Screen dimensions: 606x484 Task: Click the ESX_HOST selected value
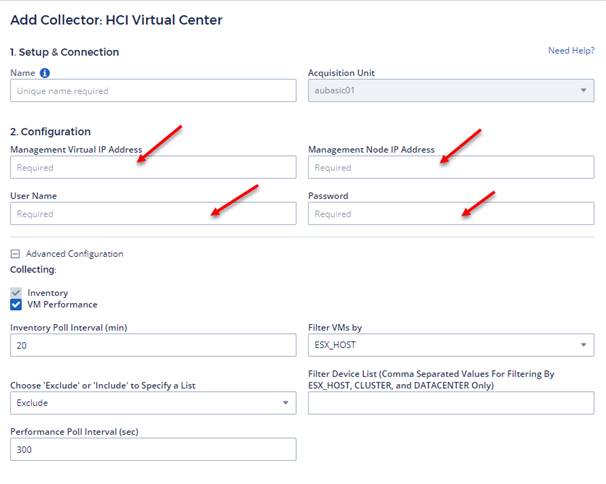click(335, 345)
